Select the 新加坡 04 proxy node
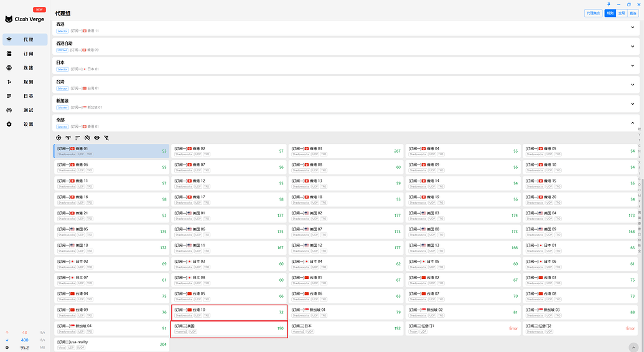This screenshot has width=644, height=352. (111, 328)
